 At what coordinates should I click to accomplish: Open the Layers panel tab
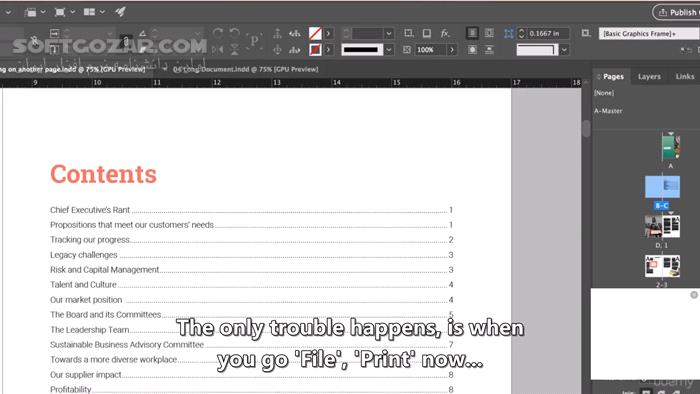pos(649,77)
